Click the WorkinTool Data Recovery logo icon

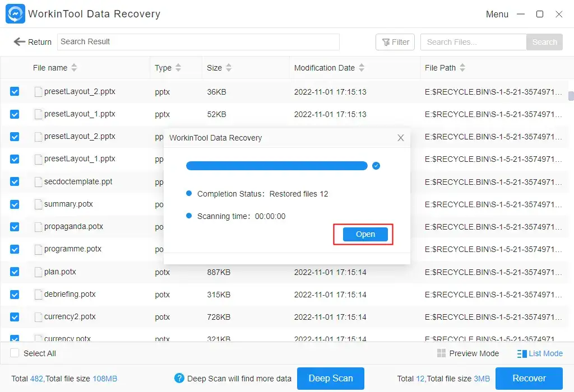(x=15, y=14)
